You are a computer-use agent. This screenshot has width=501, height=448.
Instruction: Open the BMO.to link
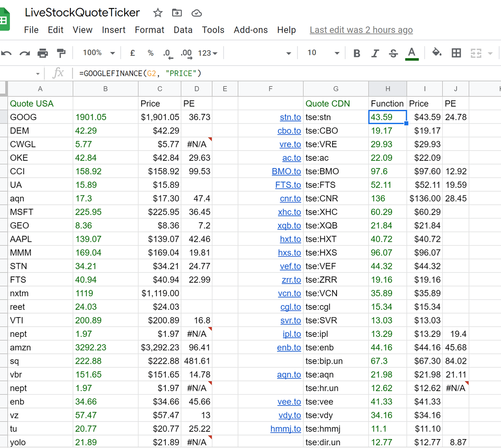tap(286, 172)
